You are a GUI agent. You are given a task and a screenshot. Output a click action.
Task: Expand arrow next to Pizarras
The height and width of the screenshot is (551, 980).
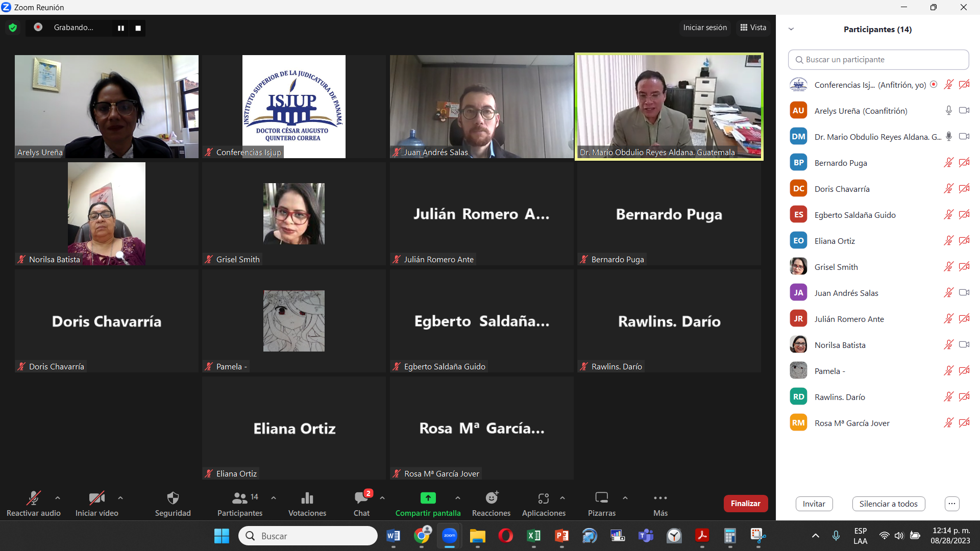[x=625, y=498]
